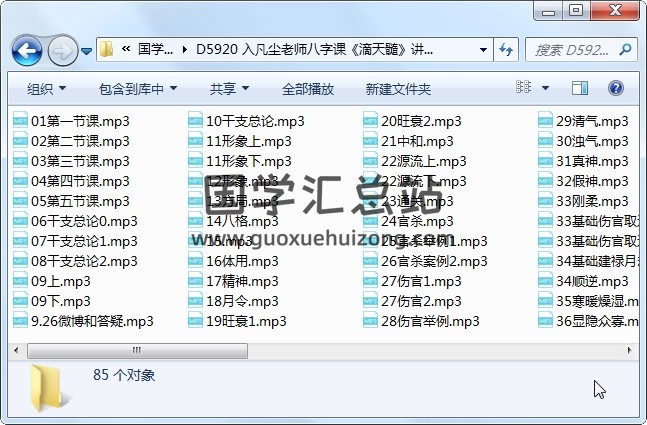Go back with the blue Back arrow
Viewport: 647px width, 425px height.
(x=27, y=51)
